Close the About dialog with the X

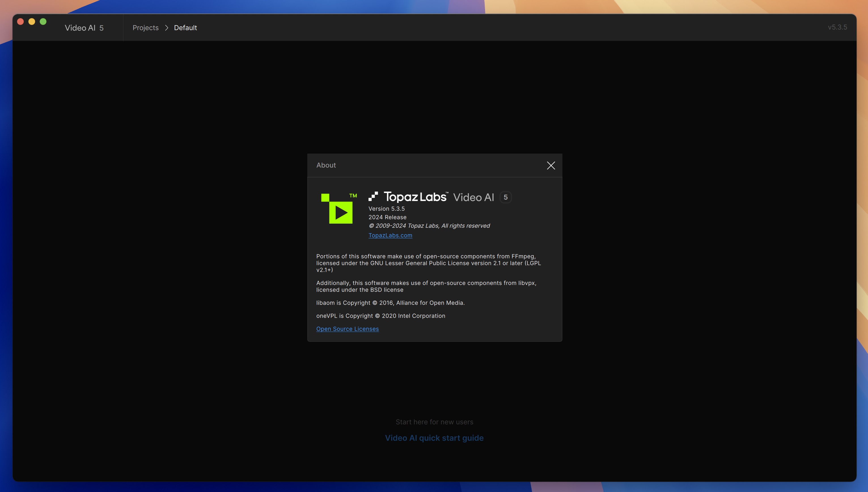pos(551,165)
